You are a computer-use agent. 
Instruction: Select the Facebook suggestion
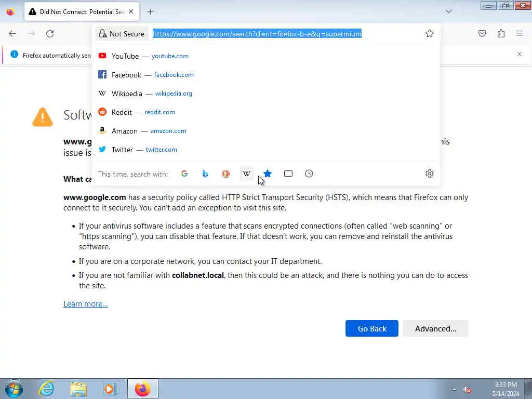click(x=266, y=75)
